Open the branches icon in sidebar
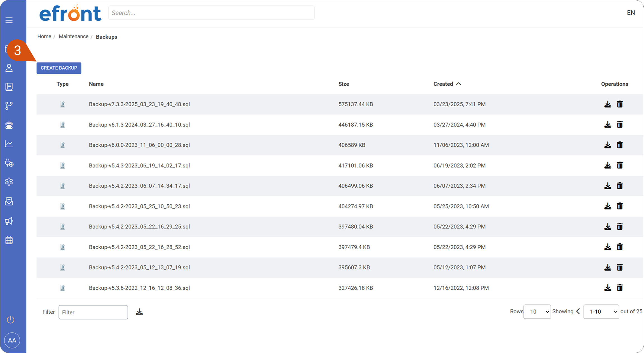644x353 pixels. [x=9, y=106]
